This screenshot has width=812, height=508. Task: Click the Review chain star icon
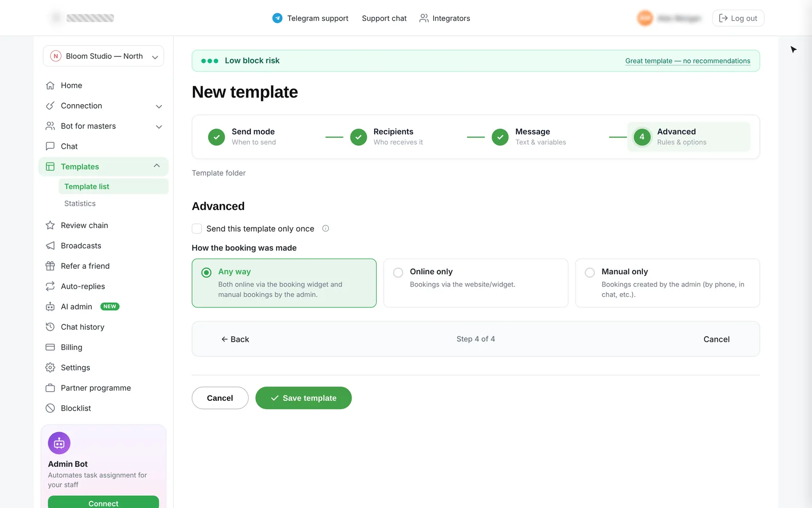pos(50,225)
